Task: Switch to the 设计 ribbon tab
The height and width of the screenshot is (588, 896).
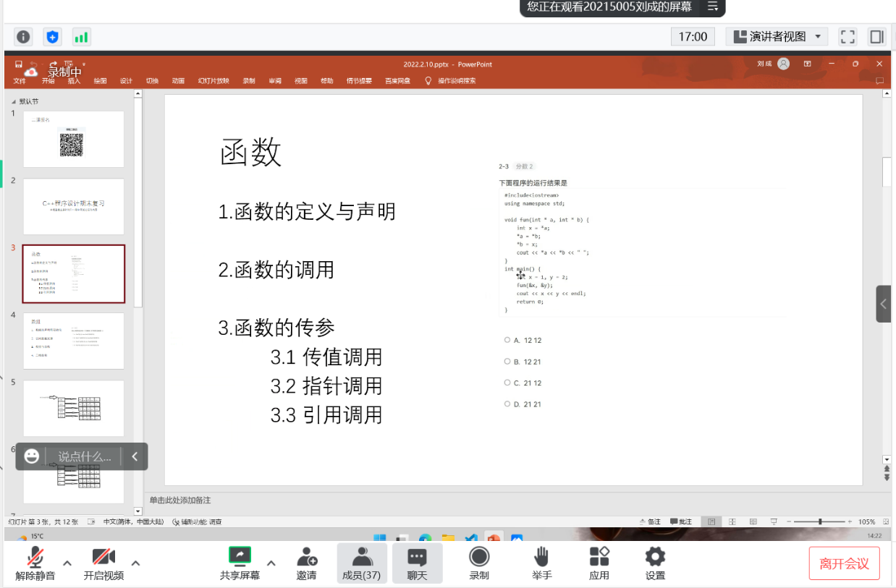Action: coord(126,81)
